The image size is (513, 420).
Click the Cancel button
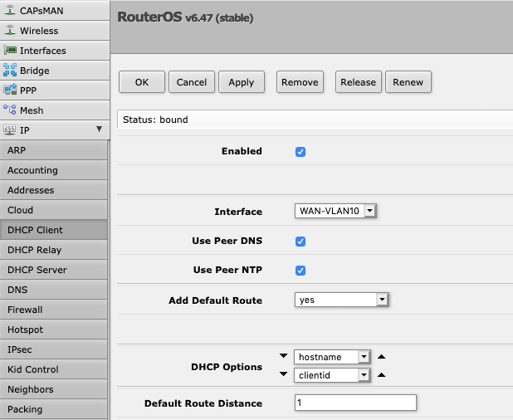[x=192, y=82]
